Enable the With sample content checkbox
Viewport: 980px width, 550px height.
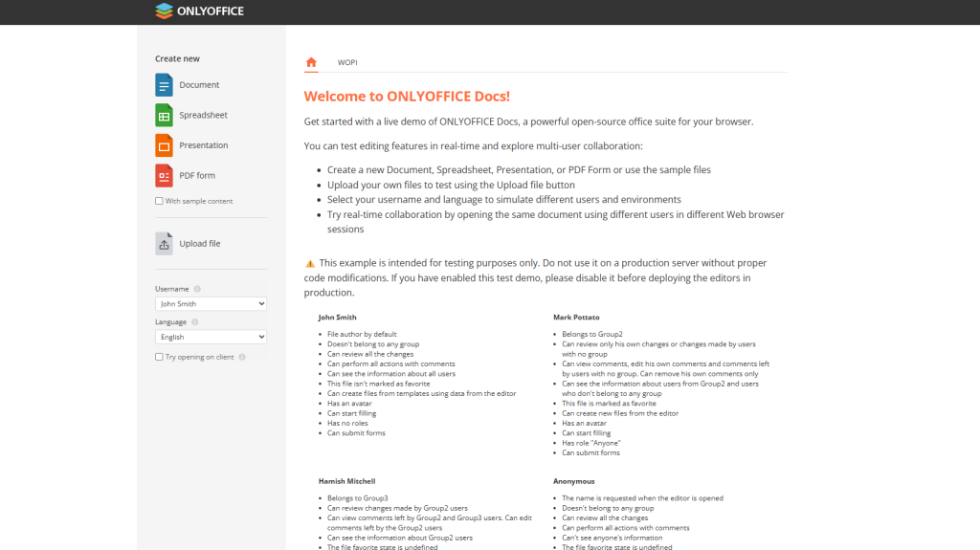pyautogui.click(x=159, y=201)
